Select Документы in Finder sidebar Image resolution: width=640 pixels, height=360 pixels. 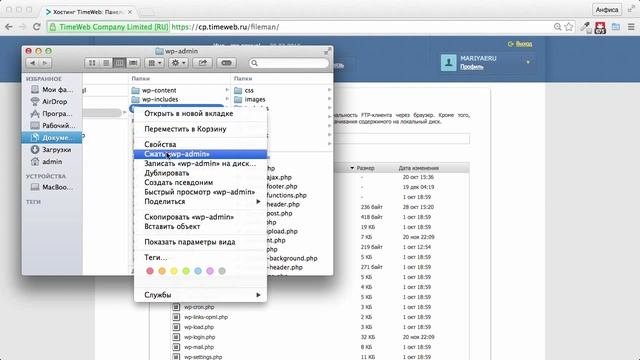coord(52,138)
